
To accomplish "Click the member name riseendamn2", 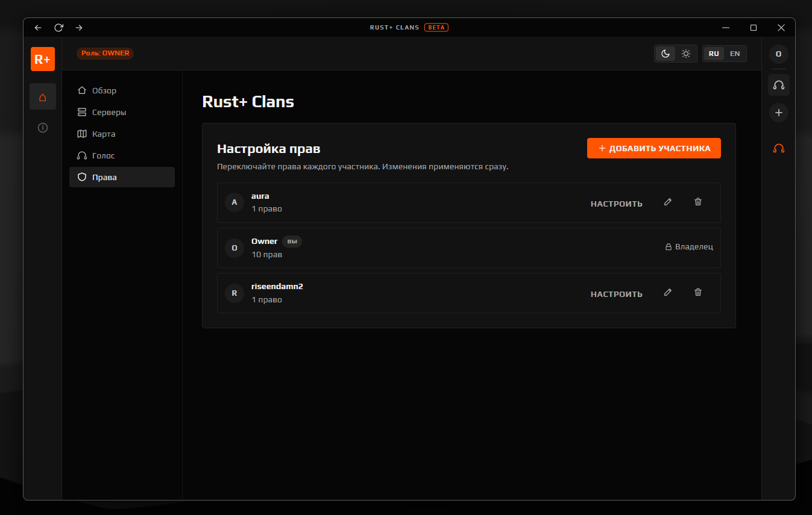I will pos(277,286).
